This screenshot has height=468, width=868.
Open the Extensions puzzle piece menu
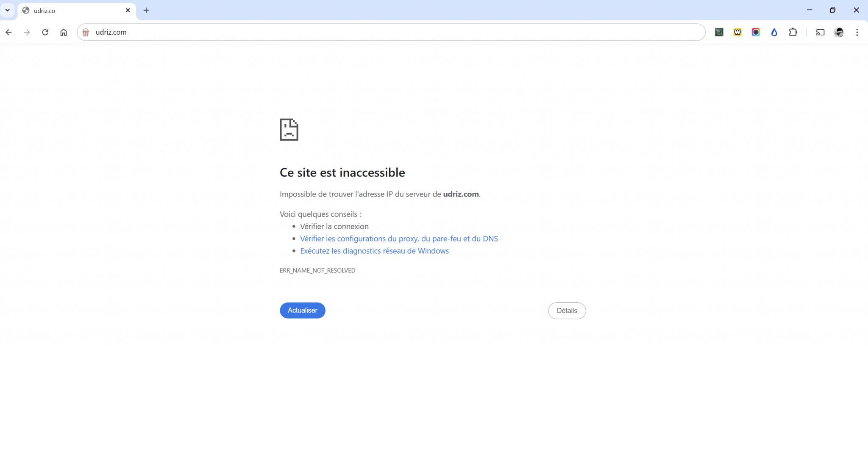[793, 32]
